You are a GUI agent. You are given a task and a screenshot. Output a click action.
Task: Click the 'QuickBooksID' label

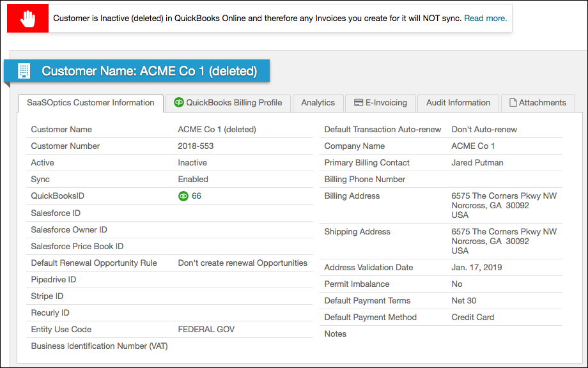pyautogui.click(x=58, y=196)
